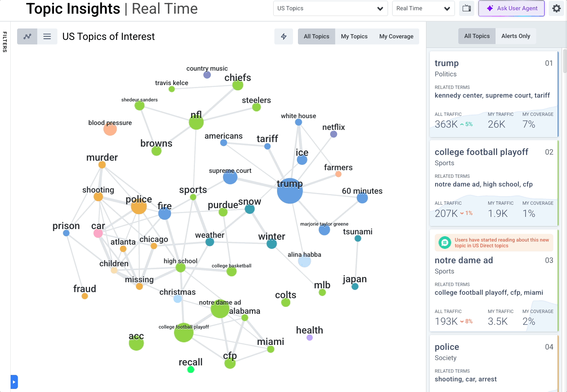Click the new topic alert icon
Viewport: 567px width, 392px height.
click(x=445, y=242)
